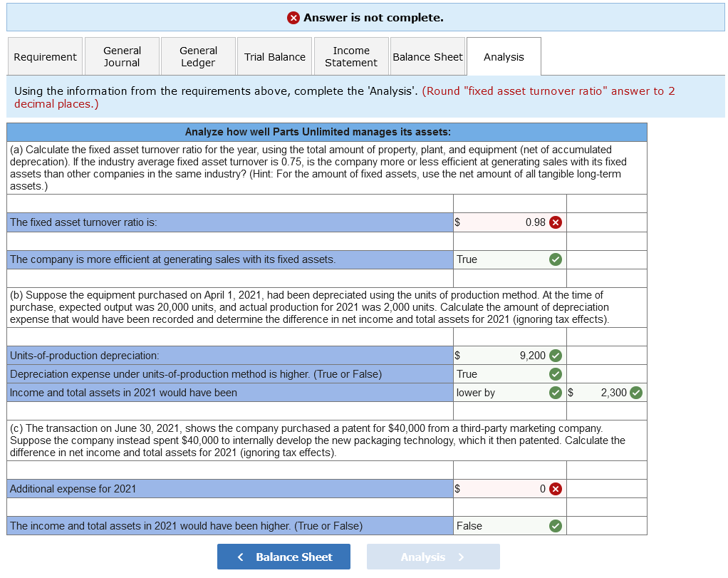The height and width of the screenshot is (578, 728).
Task: Click the red error icon beside 0.98
Action: coord(556,222)
